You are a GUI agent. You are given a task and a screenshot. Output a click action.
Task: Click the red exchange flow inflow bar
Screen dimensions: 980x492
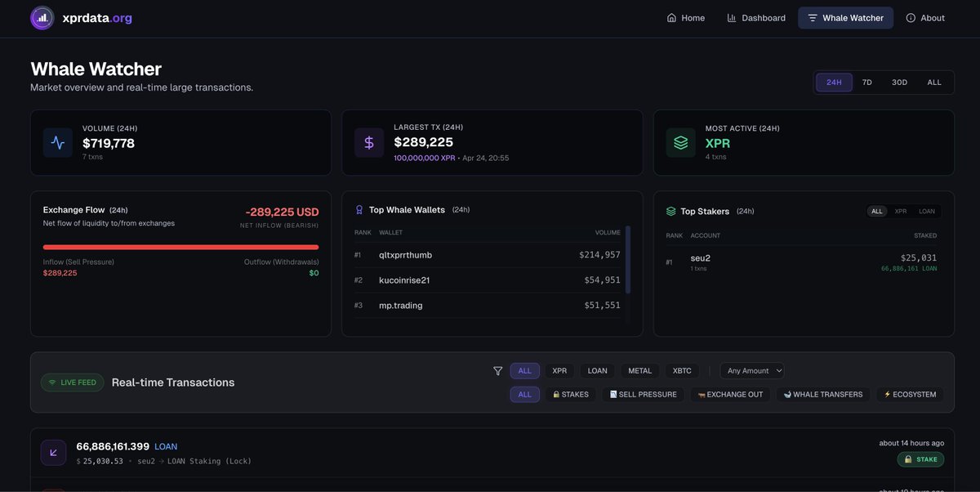(x=180, y=247)
